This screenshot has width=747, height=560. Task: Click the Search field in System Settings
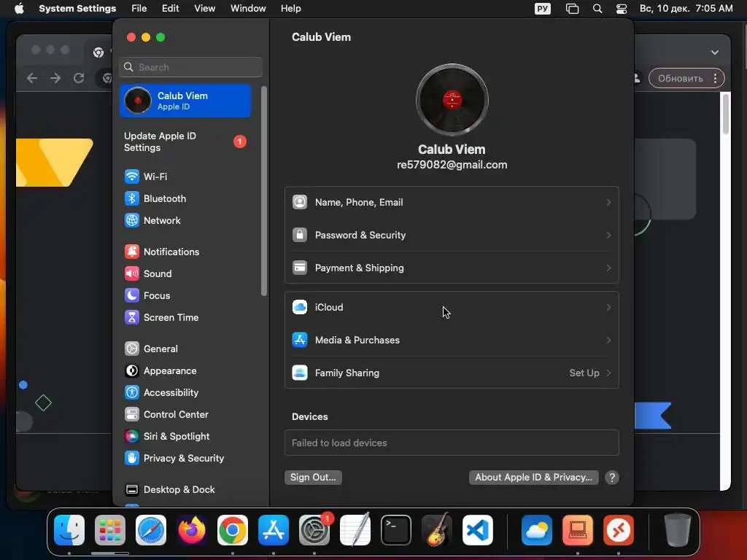(x=190, y=67)
